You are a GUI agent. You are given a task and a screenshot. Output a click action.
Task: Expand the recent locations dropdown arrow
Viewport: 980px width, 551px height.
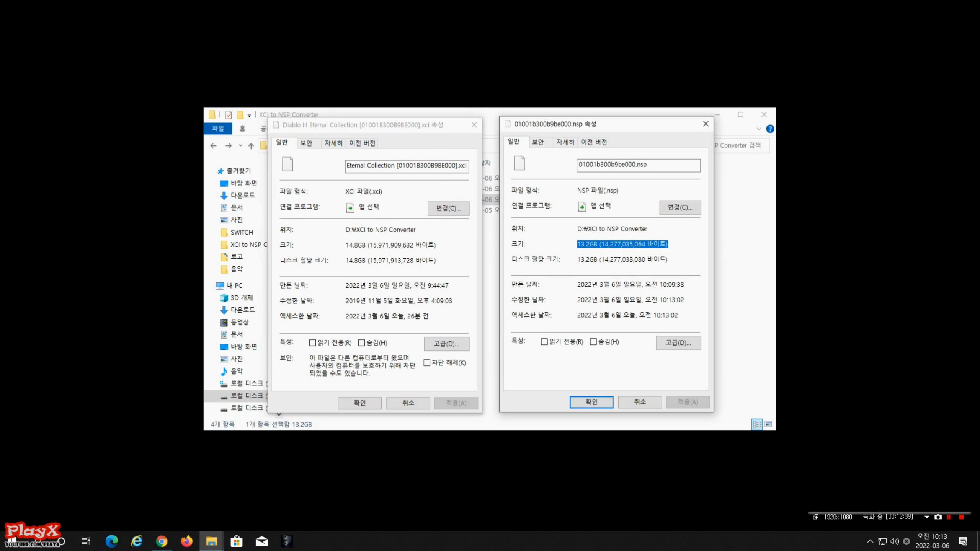click(x=240, y=146)
